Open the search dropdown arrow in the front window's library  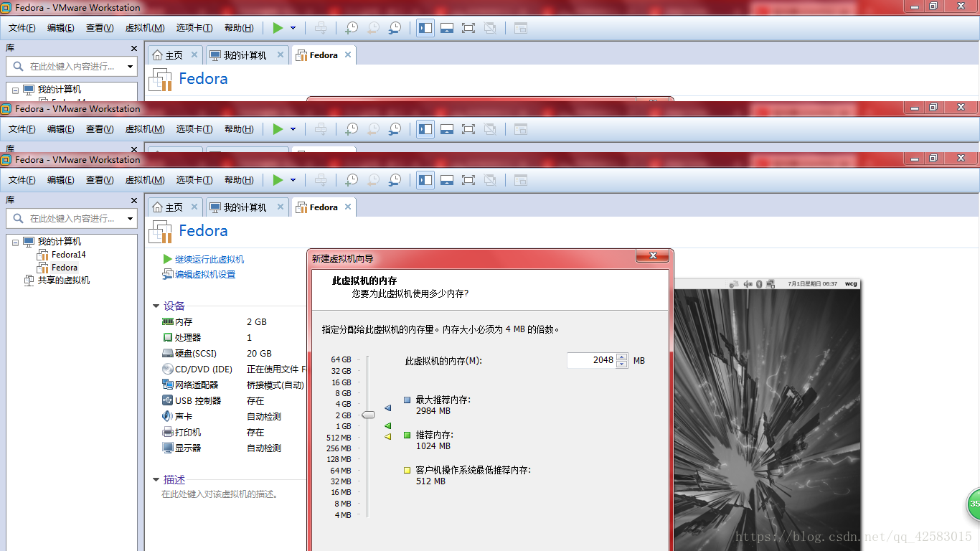(x=130, y=218)
